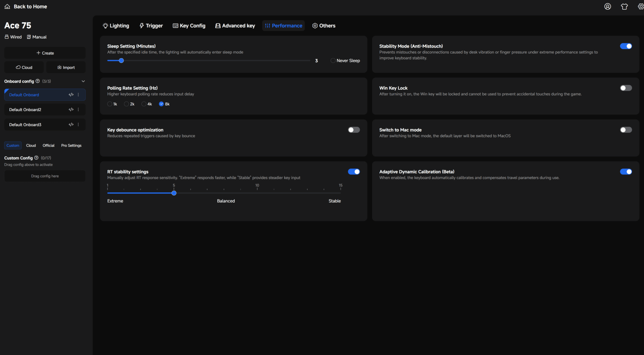Open more options for Default Onboard2
The height and width of the screenshot is (355, 644).
[78, 110]
